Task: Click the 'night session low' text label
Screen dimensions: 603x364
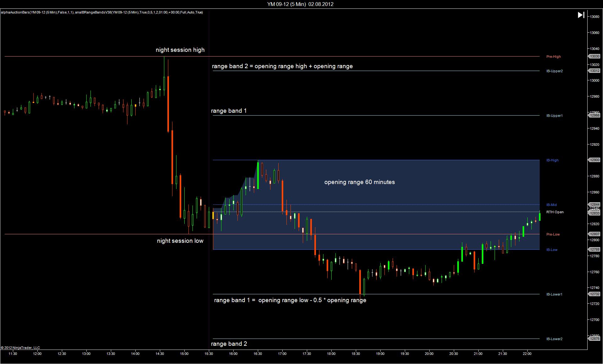Action: click(180, 241)
